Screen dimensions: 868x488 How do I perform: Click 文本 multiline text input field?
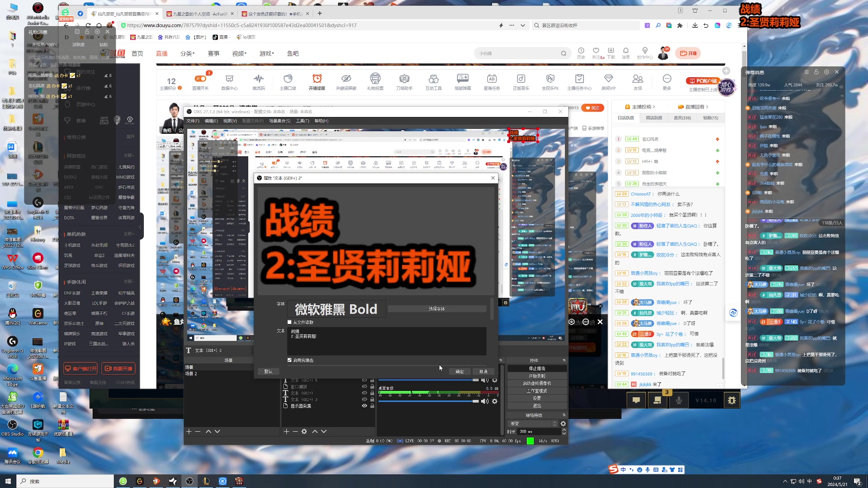point(387,341)
